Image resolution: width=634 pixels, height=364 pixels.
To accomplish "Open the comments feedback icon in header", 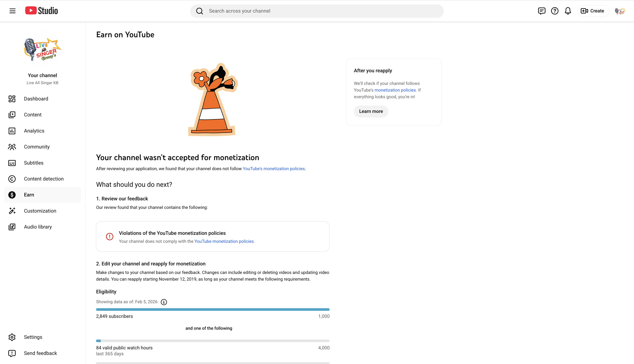I will (541, 11).
